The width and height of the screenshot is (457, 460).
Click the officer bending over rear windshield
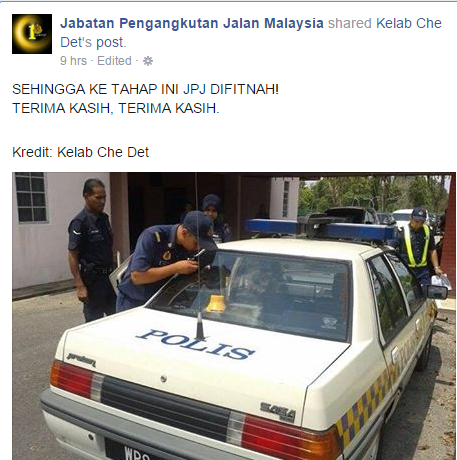pos(167,260)
